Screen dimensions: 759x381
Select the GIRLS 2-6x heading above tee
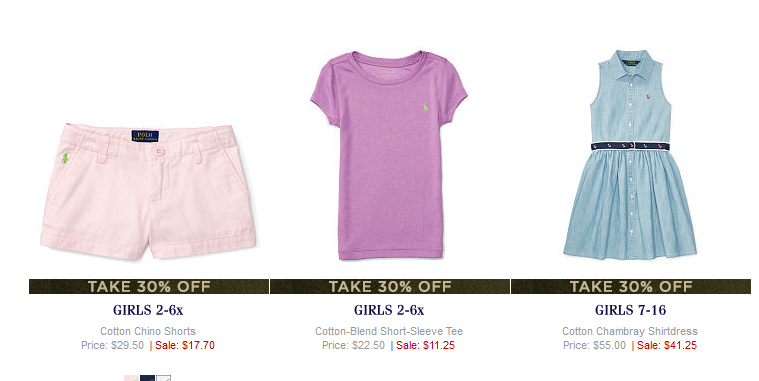(x=389, y=310)
